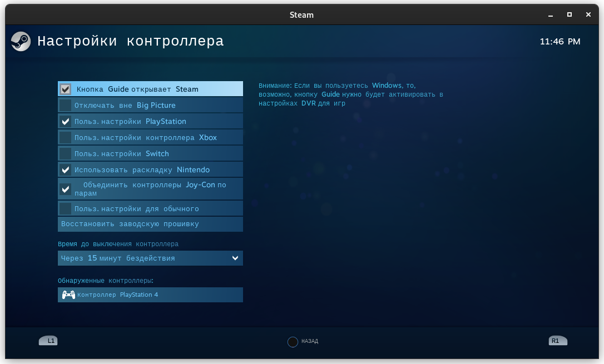The height and width of the screenshot is (364, 604).
Task: Click 'Восстановить заводскую прошивку' button
Action: [x=150, y=224]
